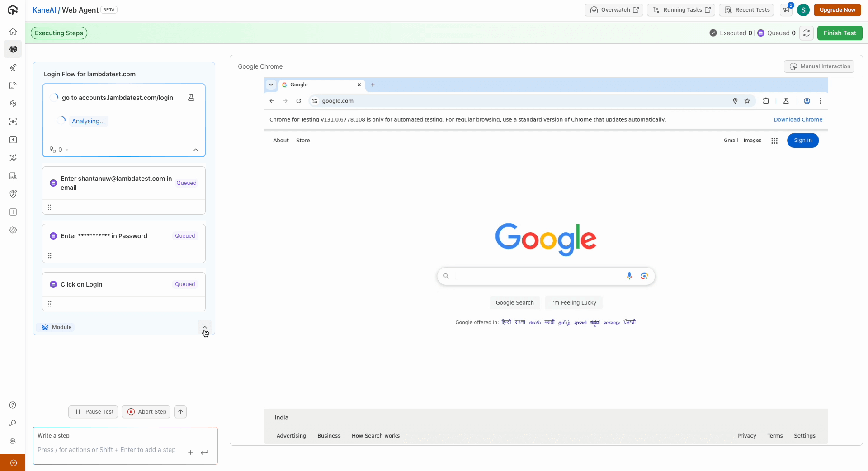Click the sparkles AI icon in sidebar
The width and height of the screenshot is (868, 471).
click(13, 158)
